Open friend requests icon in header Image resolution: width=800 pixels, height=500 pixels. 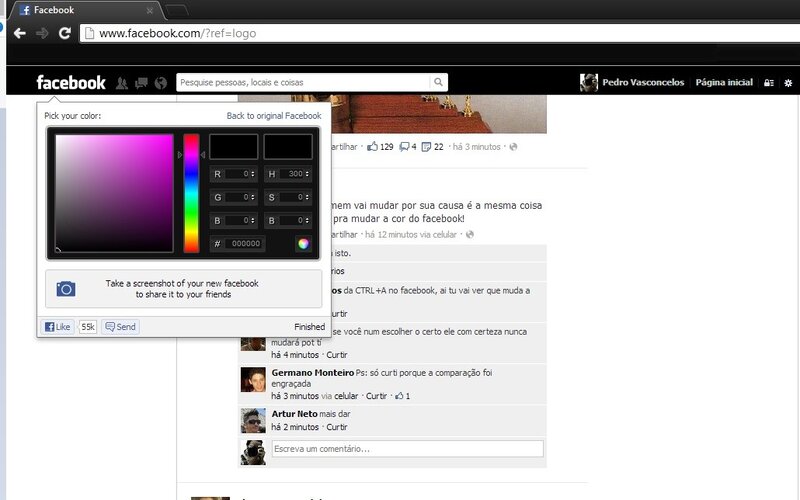[121, 83]
